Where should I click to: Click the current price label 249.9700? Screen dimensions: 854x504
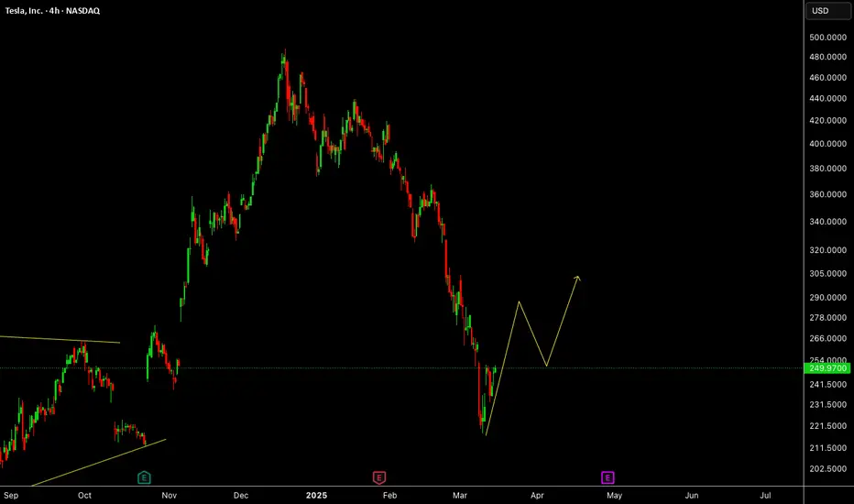coord(827,368)
